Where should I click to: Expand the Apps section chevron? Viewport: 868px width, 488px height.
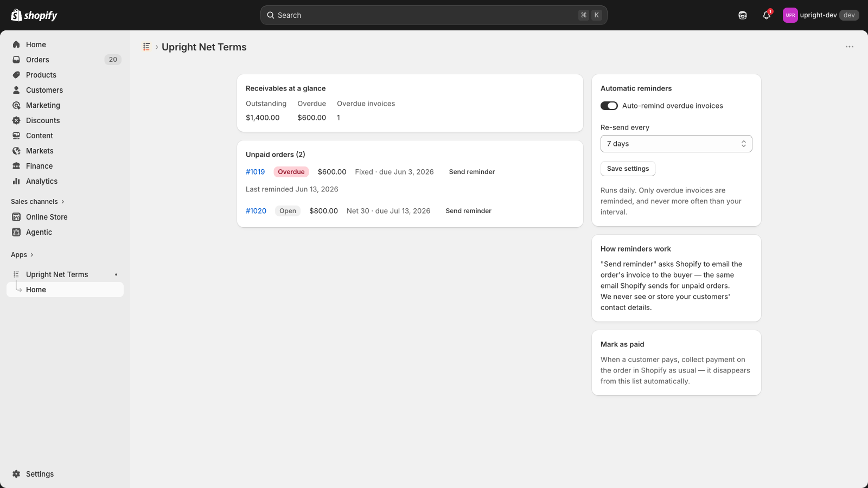pos(31,255)
